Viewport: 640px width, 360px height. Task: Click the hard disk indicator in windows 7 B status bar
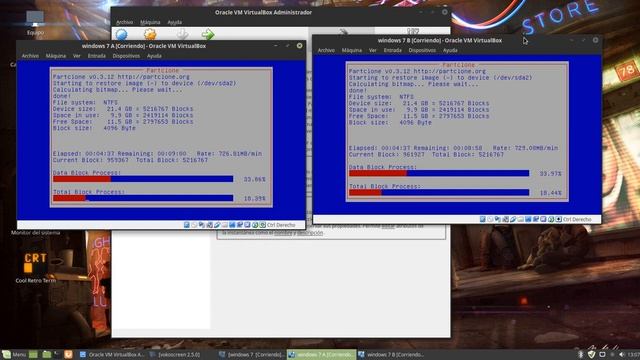click(482, 219)
